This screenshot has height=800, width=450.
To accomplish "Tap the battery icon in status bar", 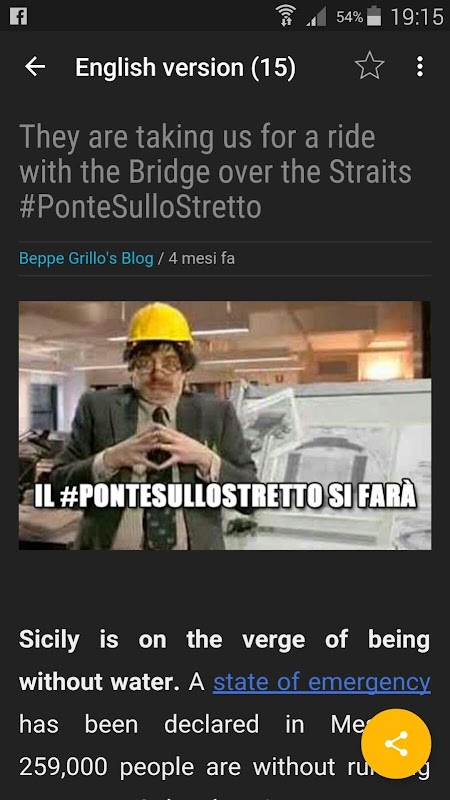I will pos(374,16).
